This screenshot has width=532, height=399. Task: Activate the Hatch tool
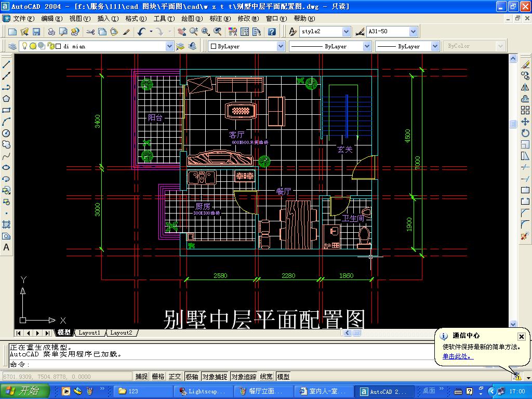(7, 224)
